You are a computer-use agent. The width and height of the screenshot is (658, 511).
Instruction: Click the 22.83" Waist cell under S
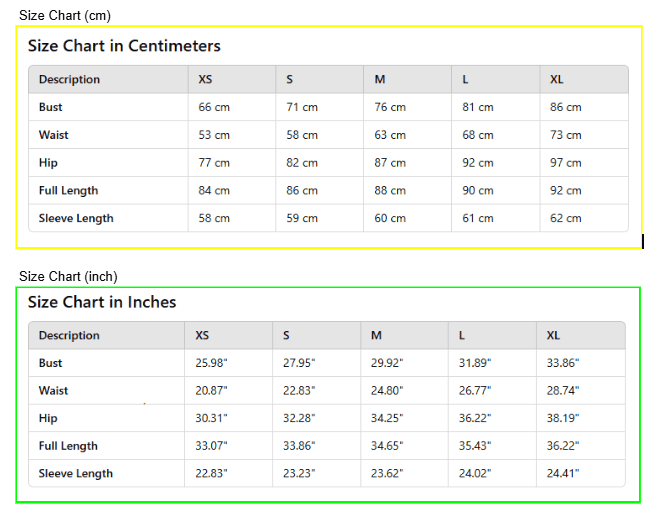pos(299,391)
